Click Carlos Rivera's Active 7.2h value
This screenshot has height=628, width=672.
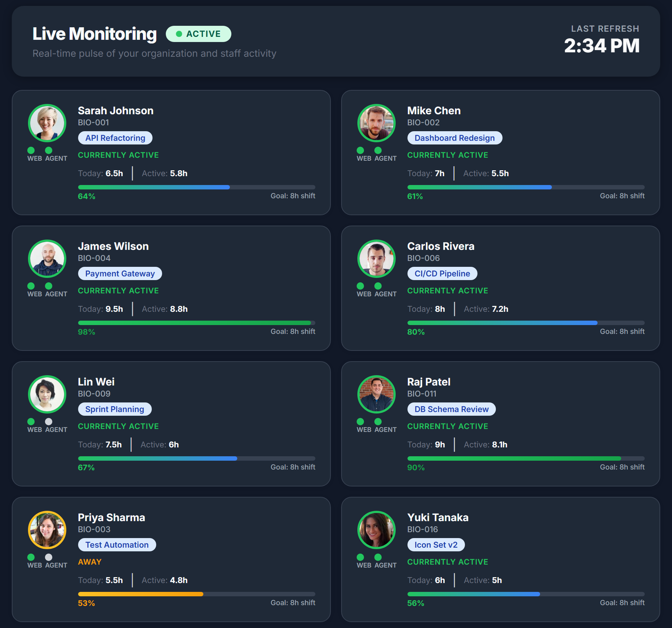tap(500, 309)
